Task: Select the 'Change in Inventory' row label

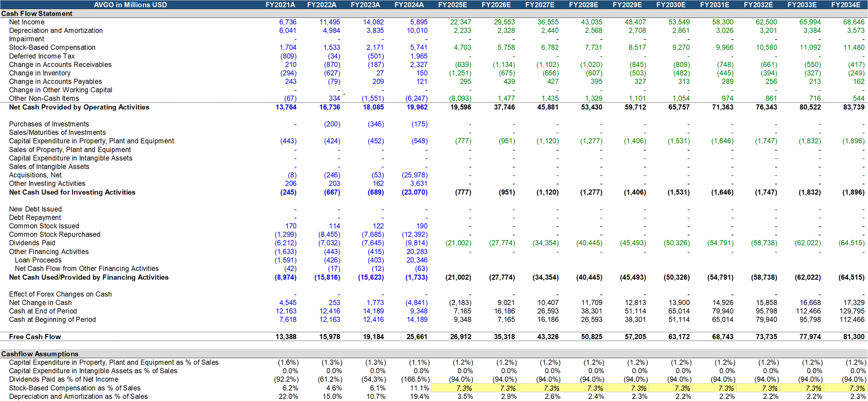Action: [x=39, y=73]
